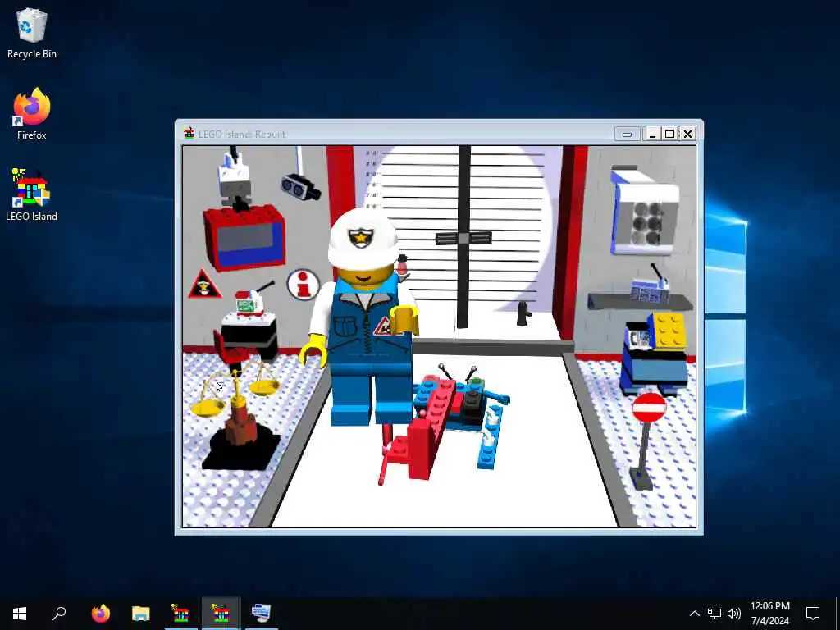Click the triangular police warning sign
Screen dimensions: 840x630
204,284
